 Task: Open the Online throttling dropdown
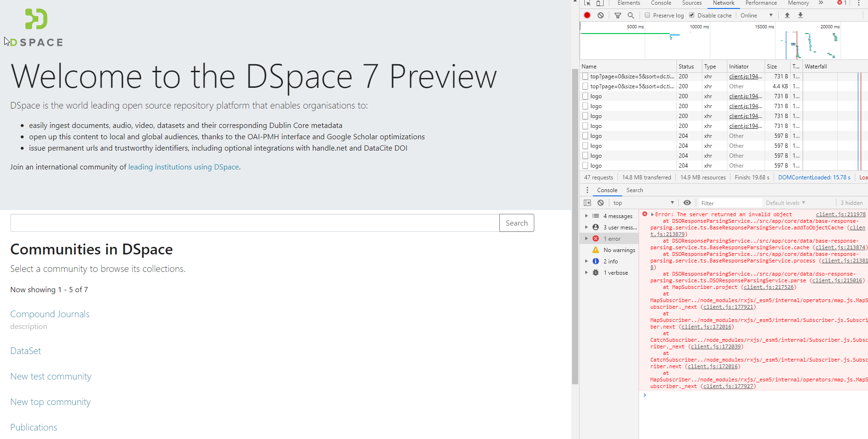click(757, 15)
